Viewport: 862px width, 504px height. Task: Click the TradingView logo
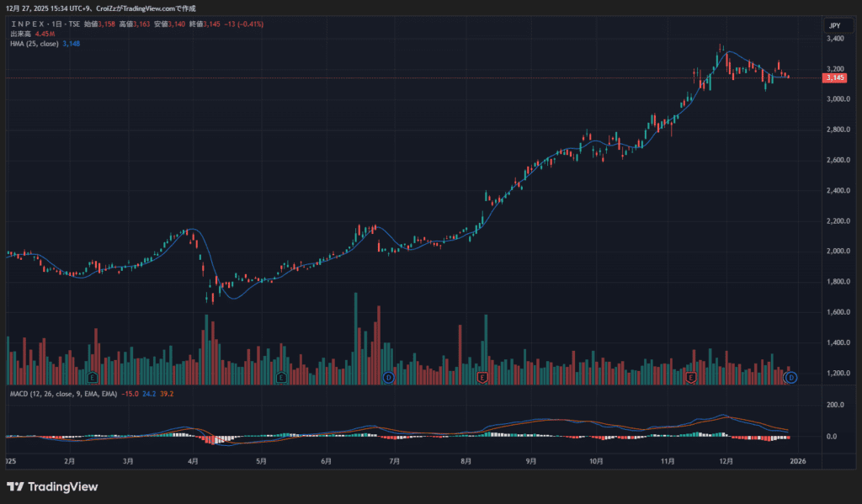pyautogui.click(x=52, y=486)
